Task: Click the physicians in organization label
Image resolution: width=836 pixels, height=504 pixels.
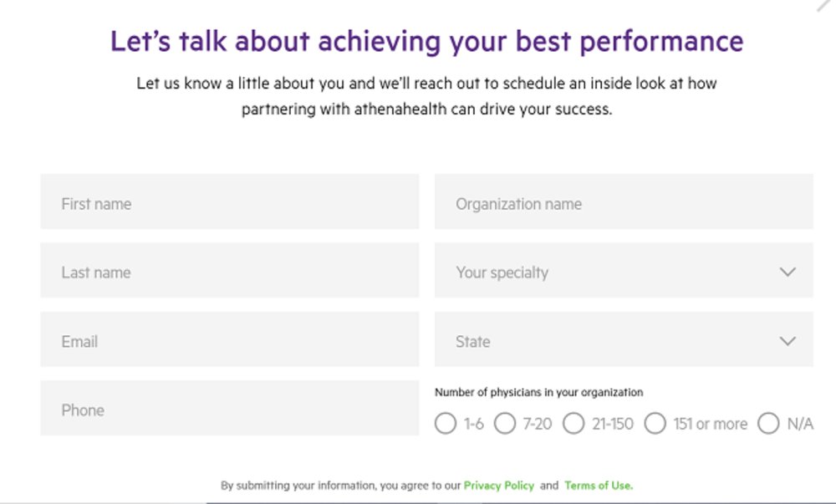Action: [538, 392]
